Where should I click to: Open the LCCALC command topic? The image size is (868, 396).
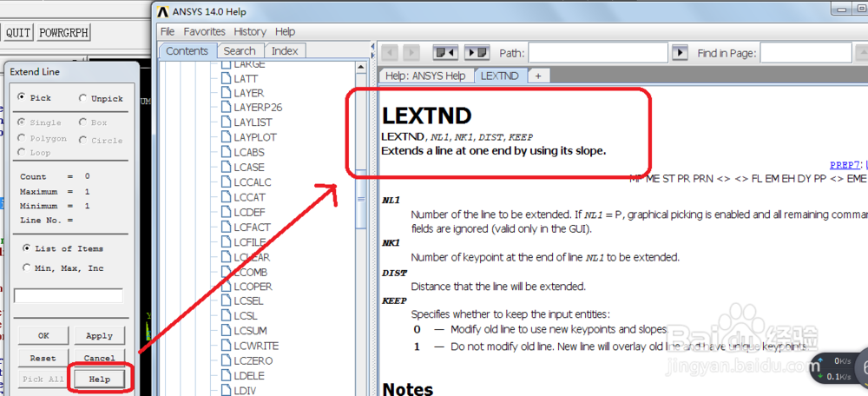[x=253, y=182]
